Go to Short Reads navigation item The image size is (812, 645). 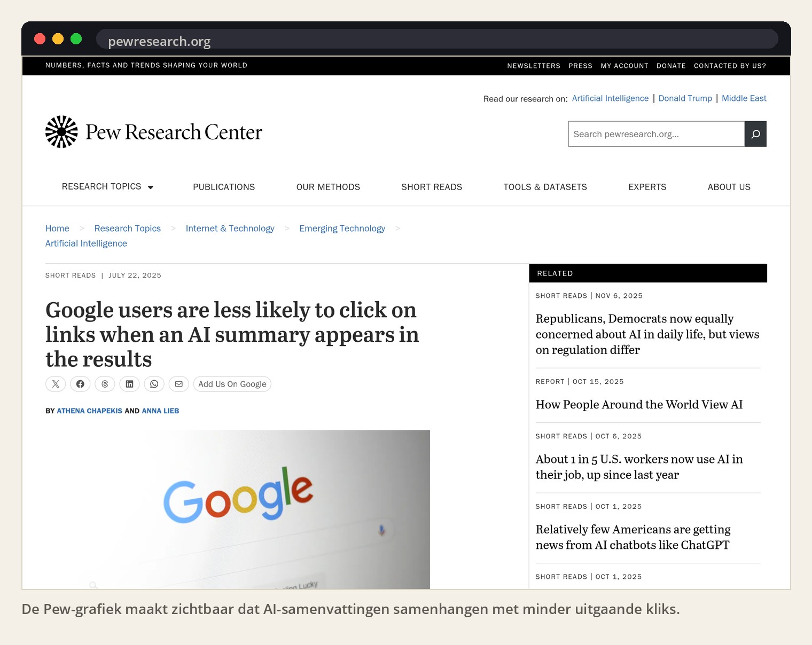pos(432,187)
